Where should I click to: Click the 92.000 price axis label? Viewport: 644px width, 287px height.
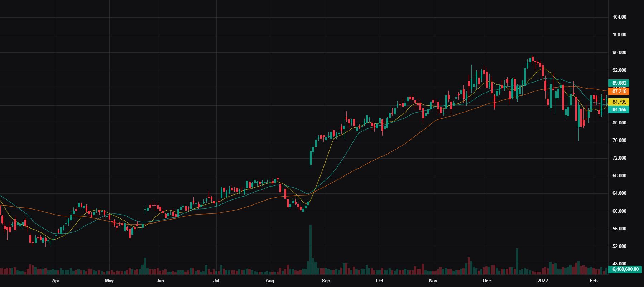coord(619,70)
